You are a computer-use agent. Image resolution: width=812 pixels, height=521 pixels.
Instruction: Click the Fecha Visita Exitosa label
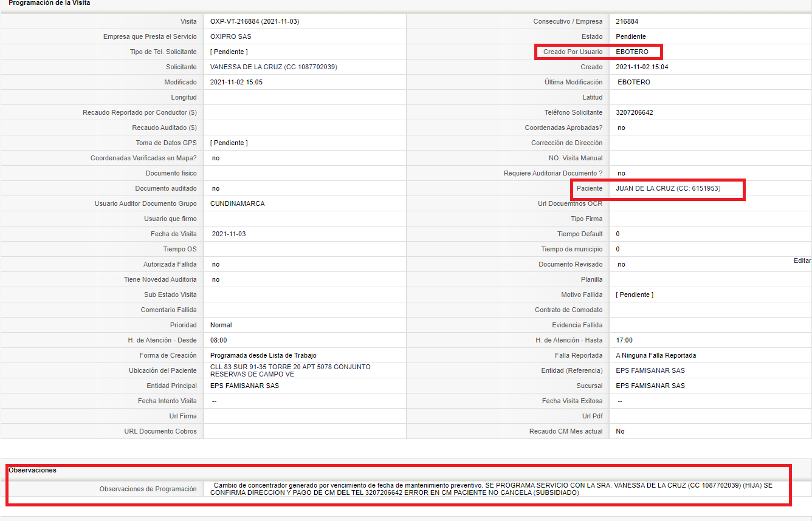(x=573, y=401)
